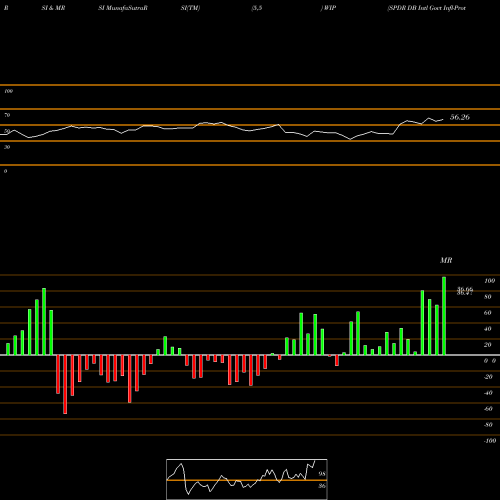The height and width of the screenshot is (500, 500).
Task: Click the RSI axis label 50
Action: [x=7, y=131]
